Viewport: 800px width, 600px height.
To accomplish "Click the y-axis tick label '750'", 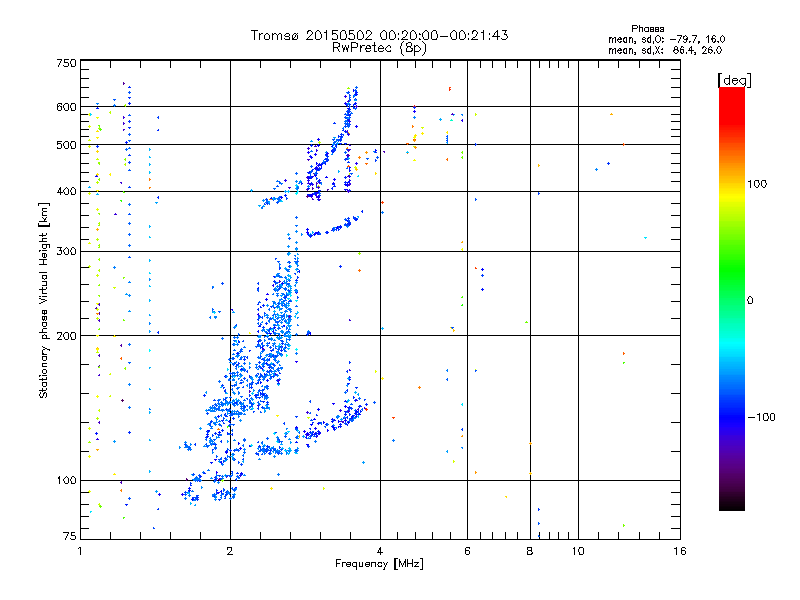I will 66,63.
